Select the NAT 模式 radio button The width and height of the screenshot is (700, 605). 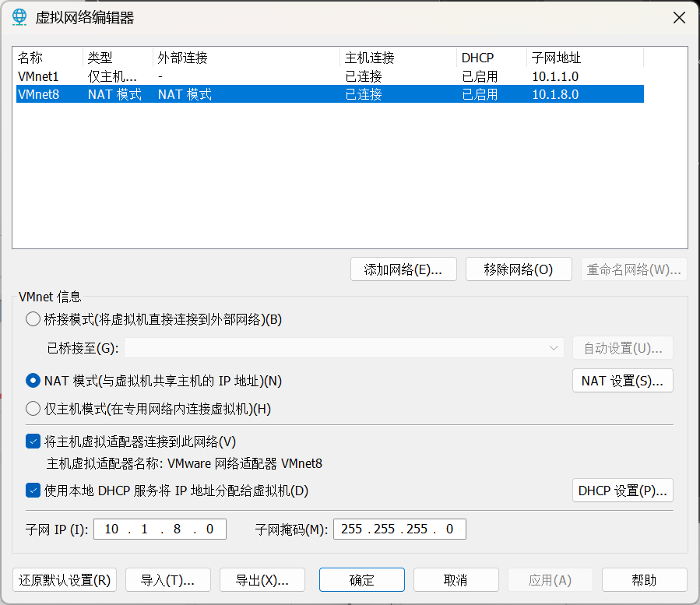coord(33,381)
